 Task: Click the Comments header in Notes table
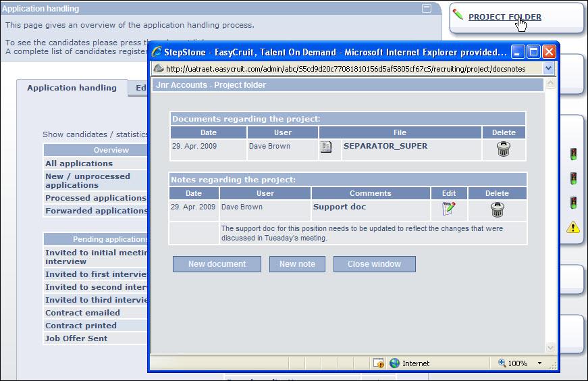pyautogui.click(x=370, y=193)
